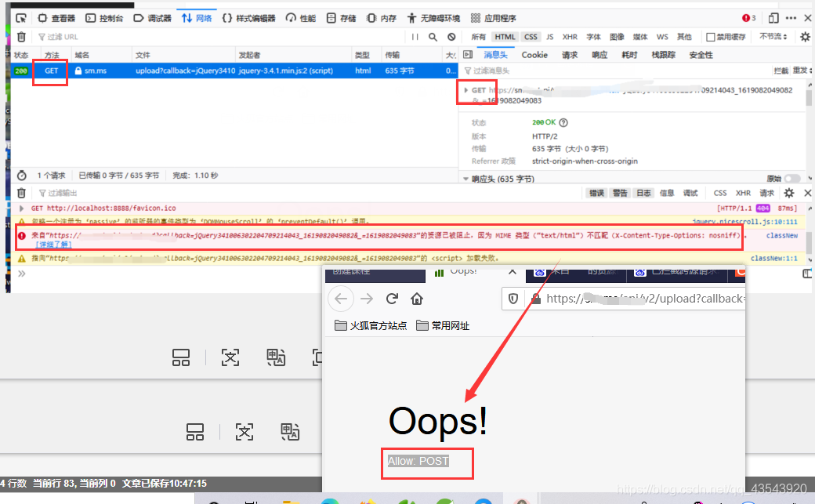The height and width of the screenshot is (504, 815).
Task: Open the 响应 details tab
Action: (599, 55)
